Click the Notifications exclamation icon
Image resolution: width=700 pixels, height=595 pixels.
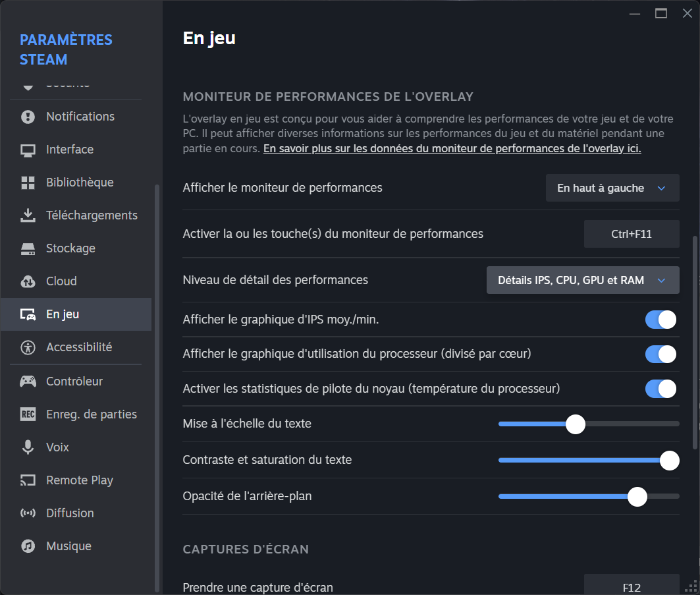click(28, 117)
